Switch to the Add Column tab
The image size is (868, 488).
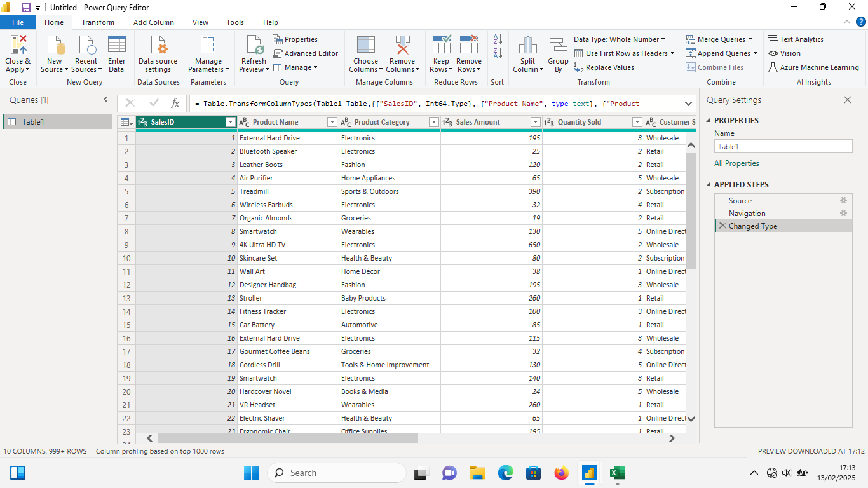coord(153,22)
